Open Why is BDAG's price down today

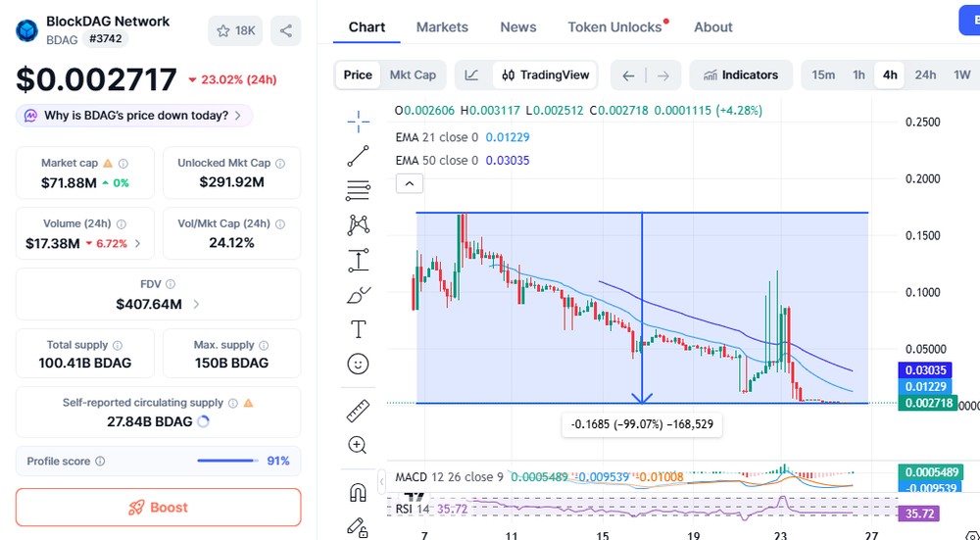click(133, 116)
